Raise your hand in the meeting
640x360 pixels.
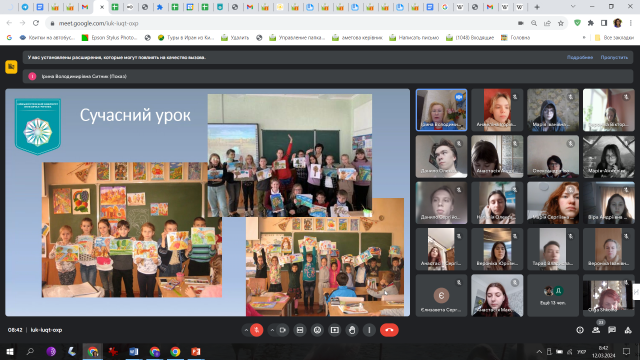[x=352, y=330]
